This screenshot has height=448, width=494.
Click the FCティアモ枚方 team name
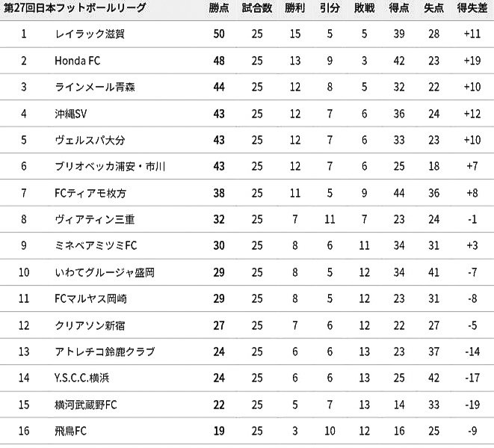click(x=90, y=193)
